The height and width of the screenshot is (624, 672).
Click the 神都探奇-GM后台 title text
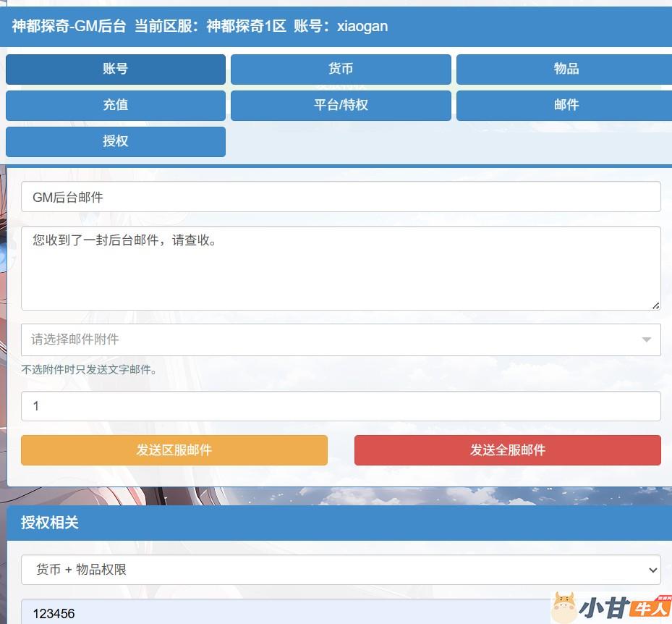(69, 27)
